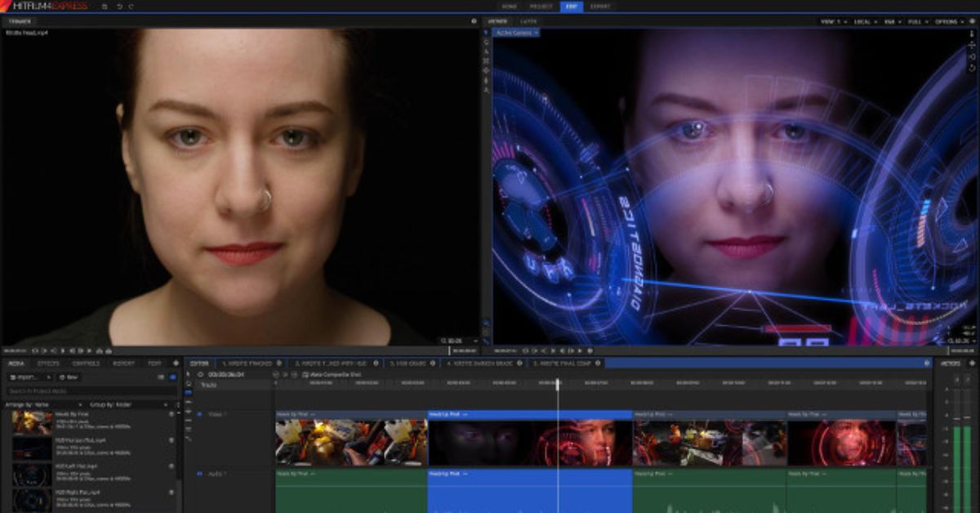980x513 pixels.
Task: Open the Import icon in the Media panel
Action: [x=13, y=377]
